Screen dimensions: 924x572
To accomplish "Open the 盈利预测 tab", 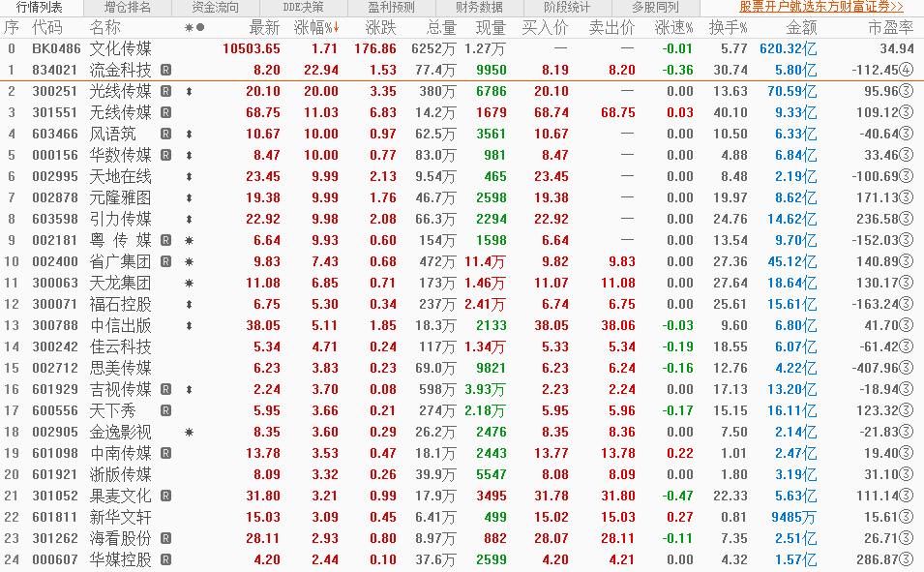I will (x=391, y=8).
